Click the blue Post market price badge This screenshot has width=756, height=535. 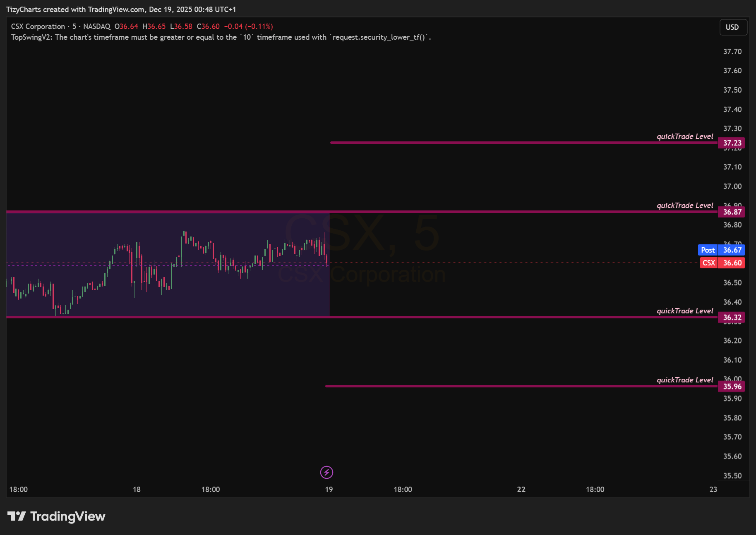722,250
